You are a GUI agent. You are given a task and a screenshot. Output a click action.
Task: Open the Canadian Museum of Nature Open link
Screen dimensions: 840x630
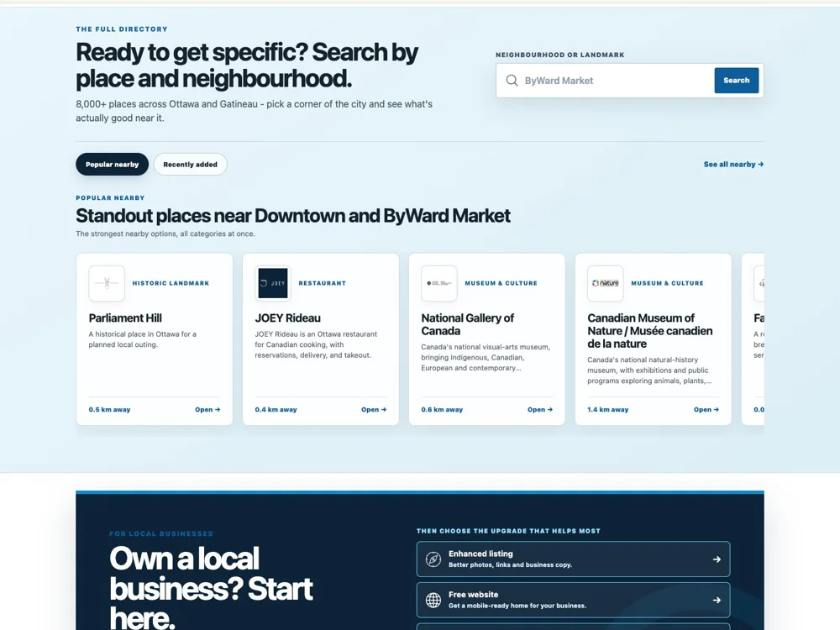(x=706, y=409)
